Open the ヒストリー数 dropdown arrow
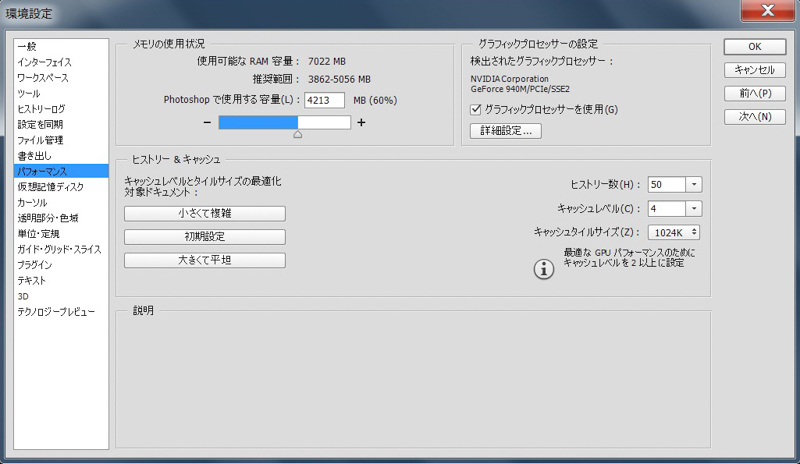 (694, 184)
